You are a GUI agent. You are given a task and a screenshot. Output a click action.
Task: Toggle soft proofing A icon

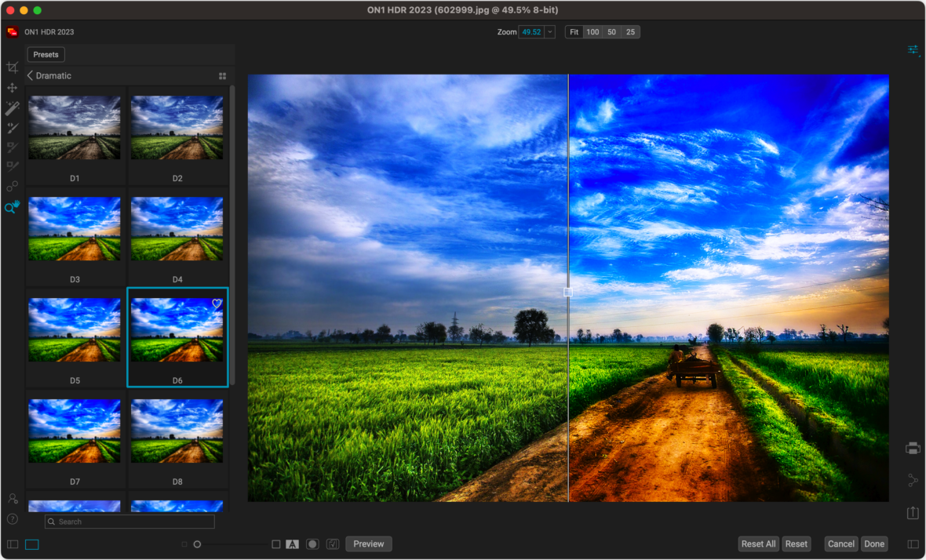click(x=293, y=544)
